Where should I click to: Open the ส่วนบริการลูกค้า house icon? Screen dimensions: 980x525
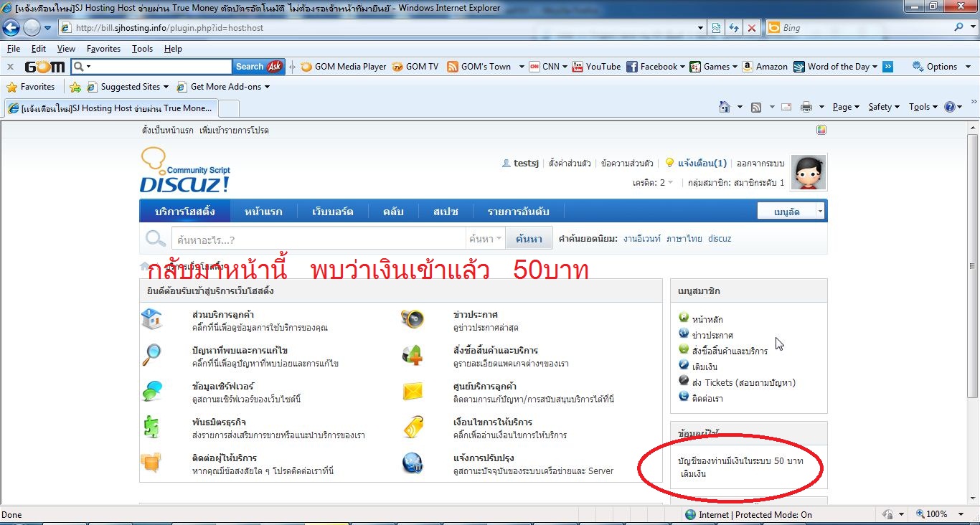(x=152, y=319)
